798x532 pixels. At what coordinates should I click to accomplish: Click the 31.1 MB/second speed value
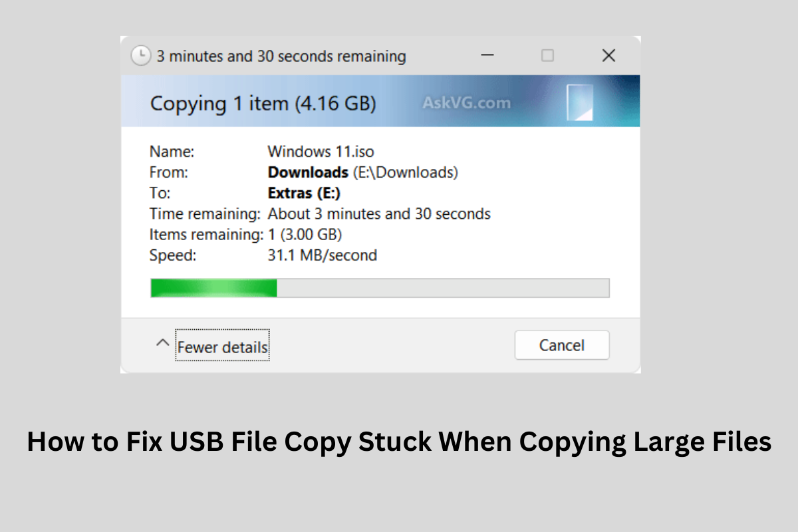pyautogui.click(x=322, y=255)
